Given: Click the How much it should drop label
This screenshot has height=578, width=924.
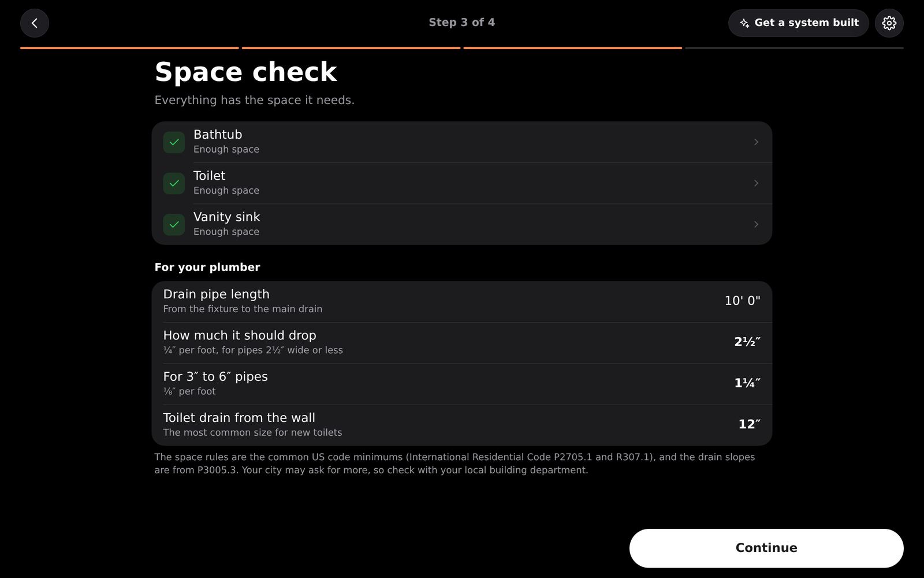Looking at the screenshot, I should coord(240,335).
